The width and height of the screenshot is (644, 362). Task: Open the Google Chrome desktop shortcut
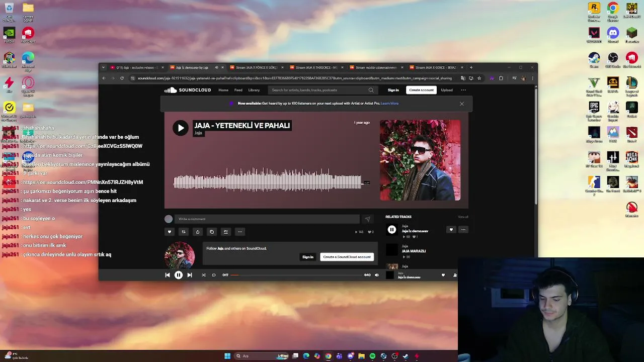[x=613, y=12]
